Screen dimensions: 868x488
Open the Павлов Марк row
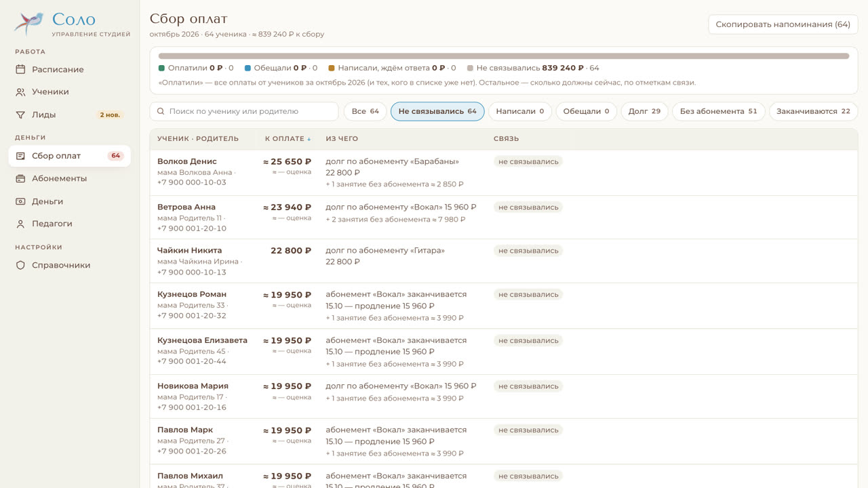click(x=504, y=441)
